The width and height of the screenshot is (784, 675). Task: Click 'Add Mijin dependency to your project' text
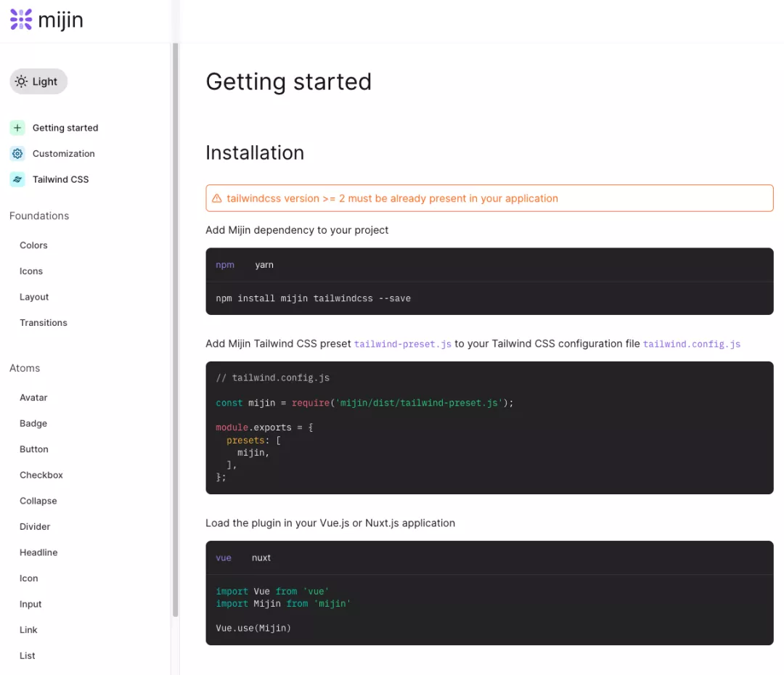click(x=297, y=230)
